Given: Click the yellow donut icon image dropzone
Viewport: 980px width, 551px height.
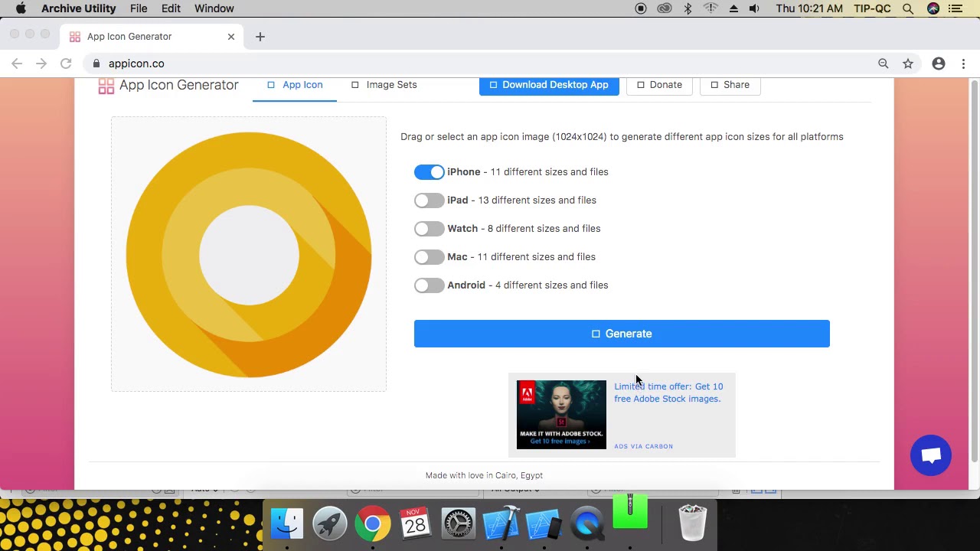Looking at the screenshot, I should click(x=249, y=254).
